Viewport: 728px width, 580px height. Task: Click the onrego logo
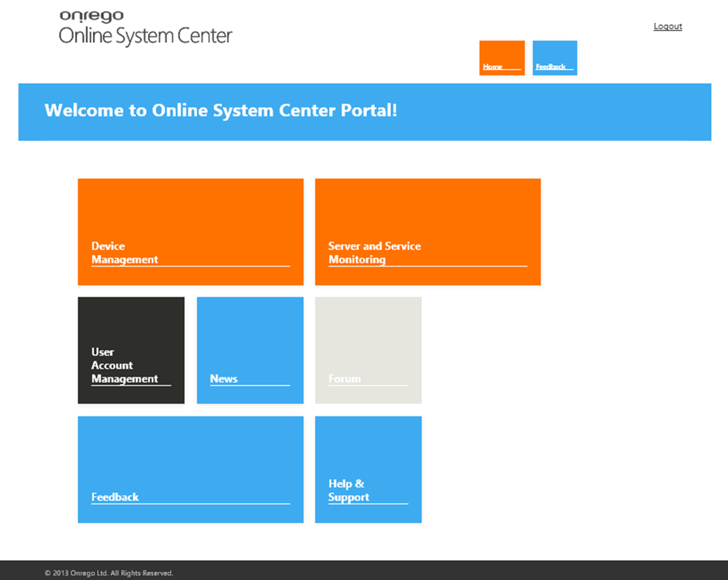(92, 16)
